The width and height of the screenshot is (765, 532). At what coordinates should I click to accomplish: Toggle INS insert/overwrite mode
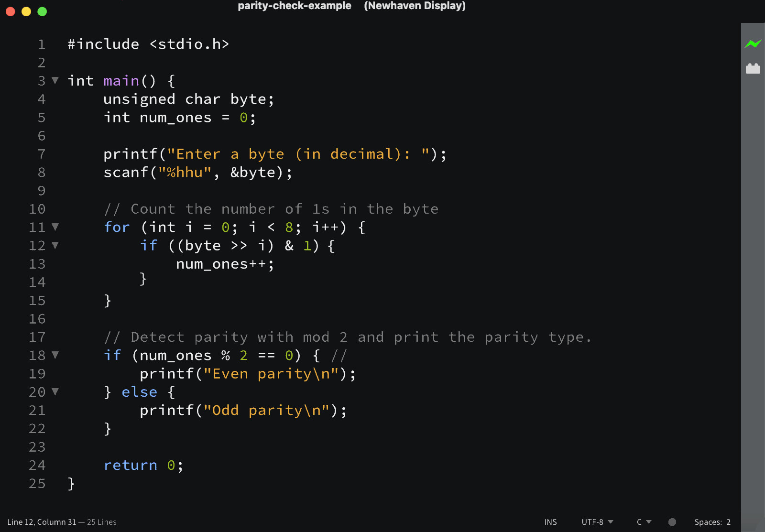click(x=550, y=522)
